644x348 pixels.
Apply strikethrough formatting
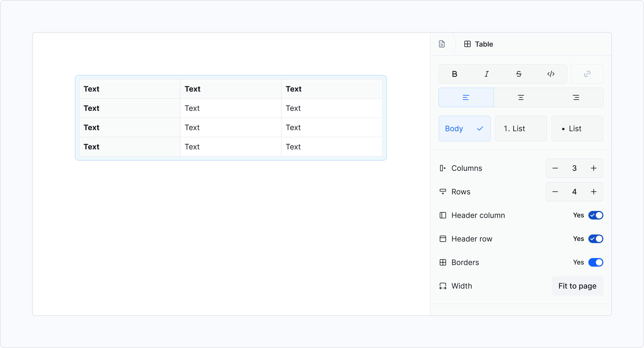(519, 74)
